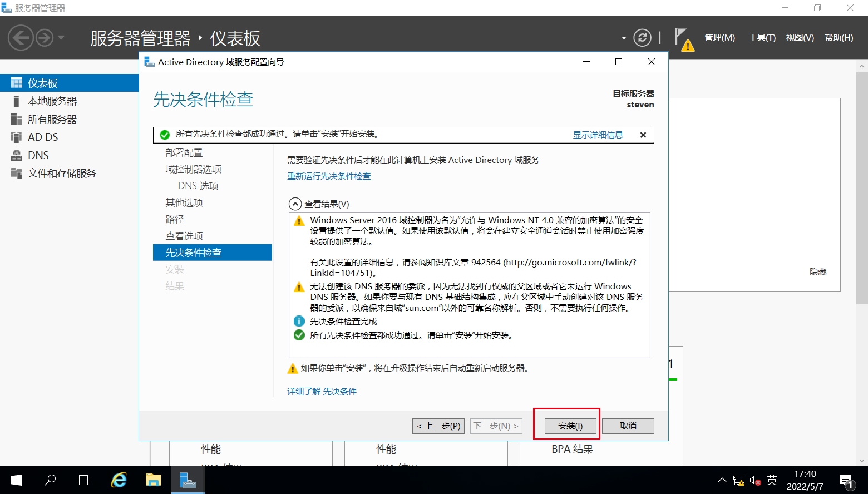868x494 pixels.
Task: Go to the DNS 选项 wizard step
Action: [x=198, y=186]
